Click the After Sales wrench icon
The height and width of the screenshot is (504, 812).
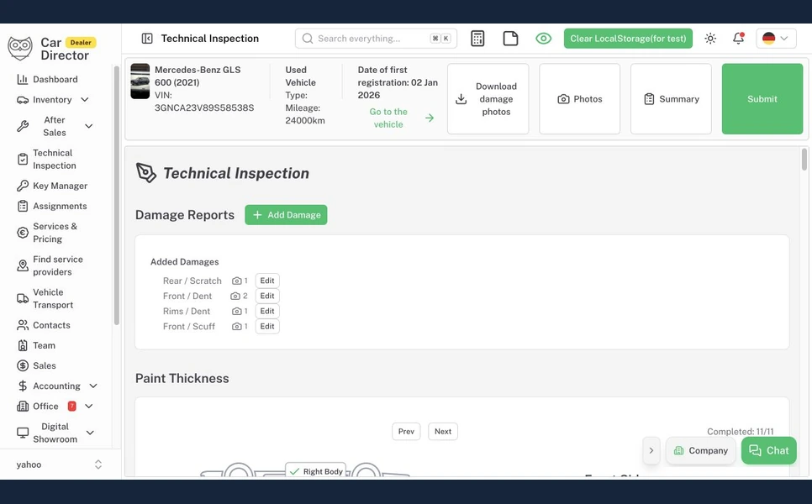point(23,126)
